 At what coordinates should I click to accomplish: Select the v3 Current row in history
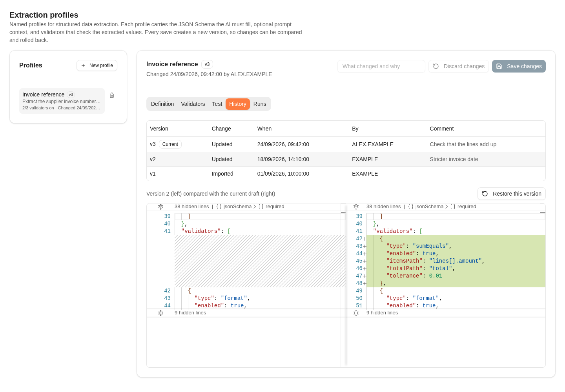(346, 144)
